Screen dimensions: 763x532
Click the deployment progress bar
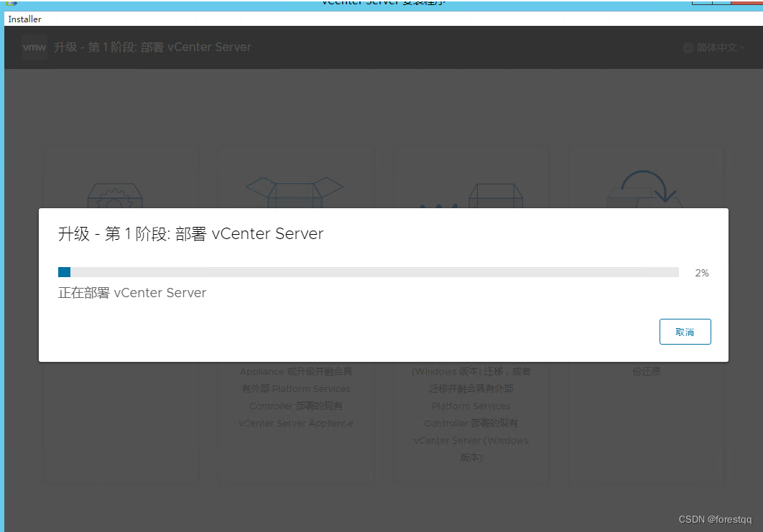click(x=368, y=272)
